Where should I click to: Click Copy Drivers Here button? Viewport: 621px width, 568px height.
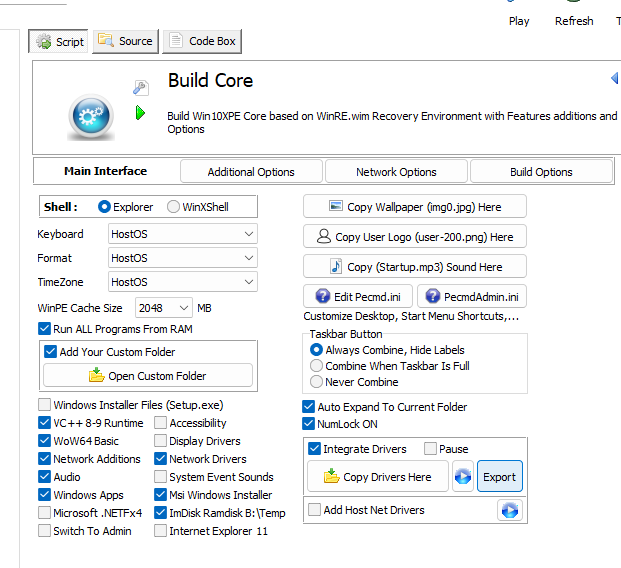378,476
